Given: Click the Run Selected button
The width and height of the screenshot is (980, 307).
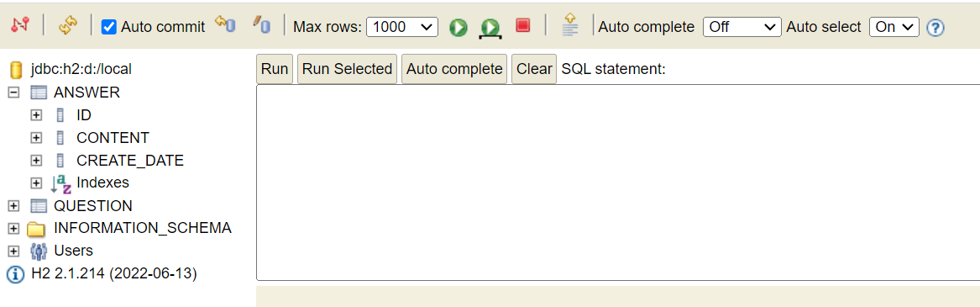Looking at the screenshot, I should pos(347,69).
